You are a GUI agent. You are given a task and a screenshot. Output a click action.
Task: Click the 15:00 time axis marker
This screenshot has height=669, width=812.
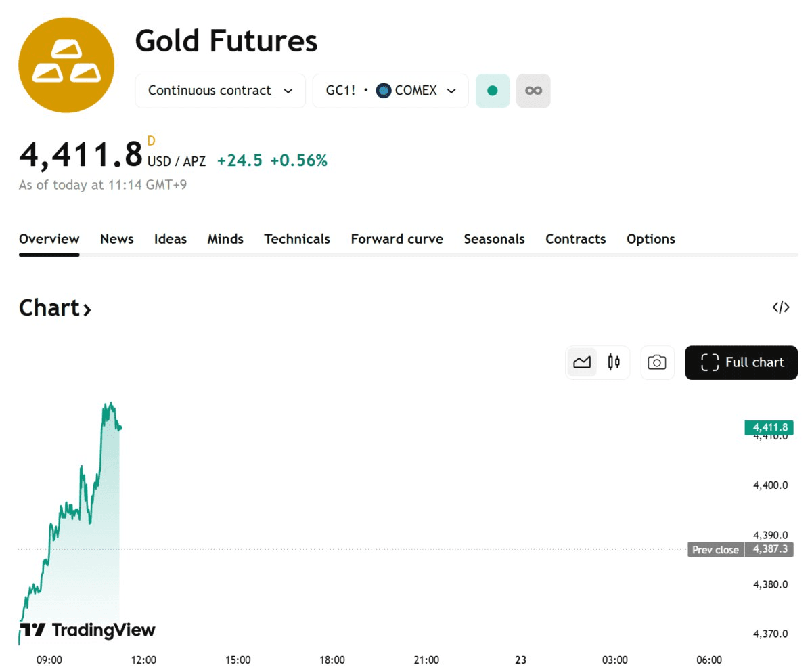point(238,660)
